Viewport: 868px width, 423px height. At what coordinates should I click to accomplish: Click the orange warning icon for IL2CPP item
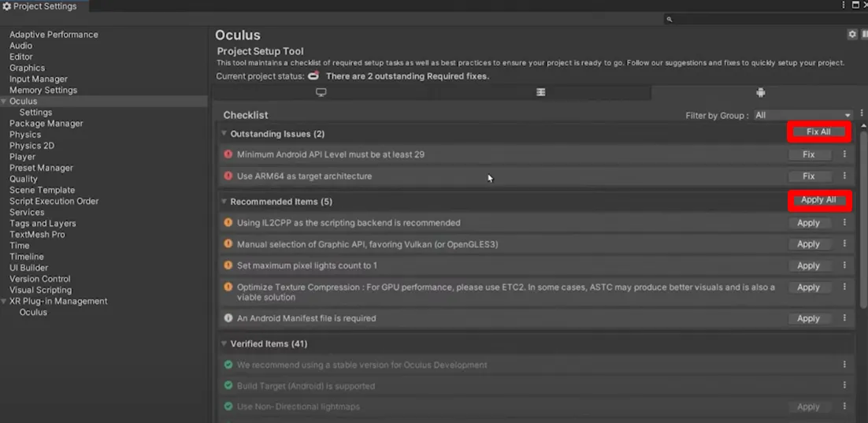point(228,223)
